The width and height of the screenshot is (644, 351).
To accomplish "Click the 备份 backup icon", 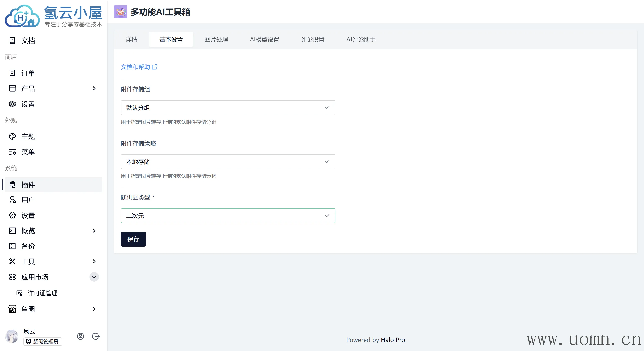I will [x=12, y=246].
